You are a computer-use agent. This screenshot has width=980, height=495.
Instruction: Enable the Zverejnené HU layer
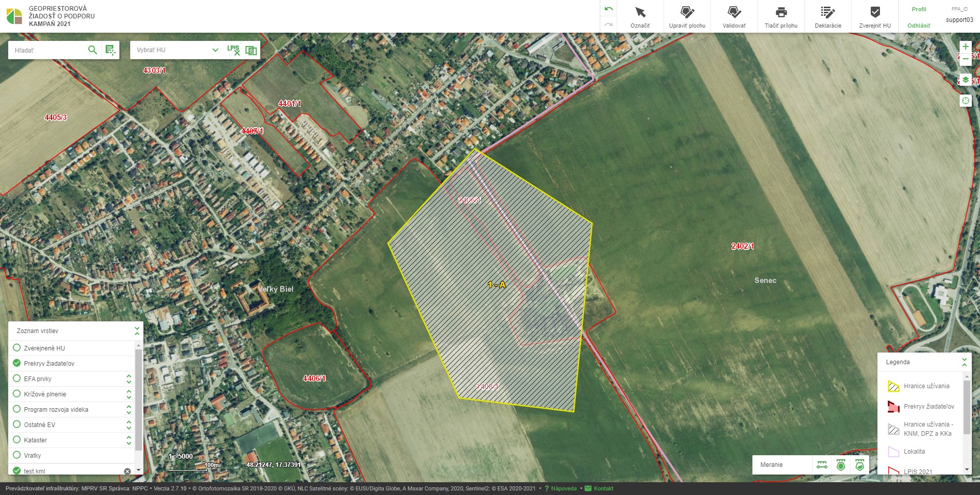17,348
